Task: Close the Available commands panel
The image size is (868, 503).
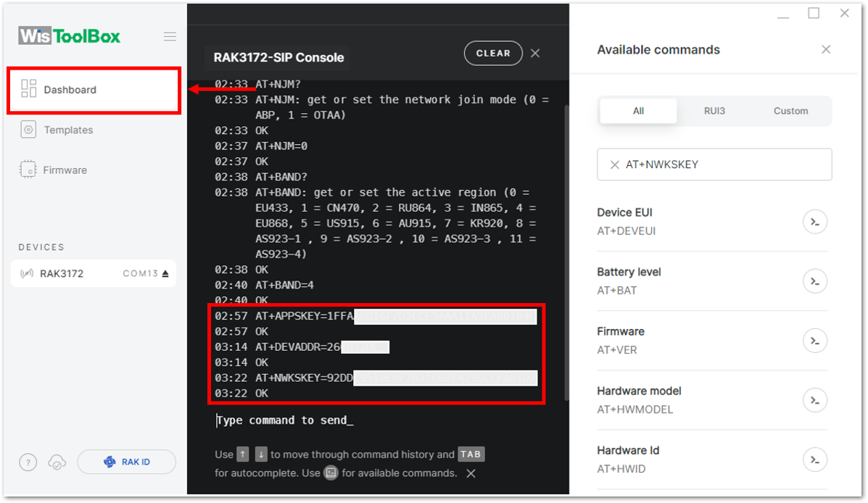Action: (x=826, y=50)
